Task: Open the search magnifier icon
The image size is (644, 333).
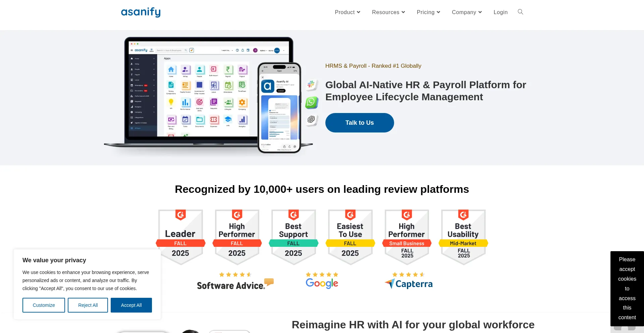Action: click(520, 12)
